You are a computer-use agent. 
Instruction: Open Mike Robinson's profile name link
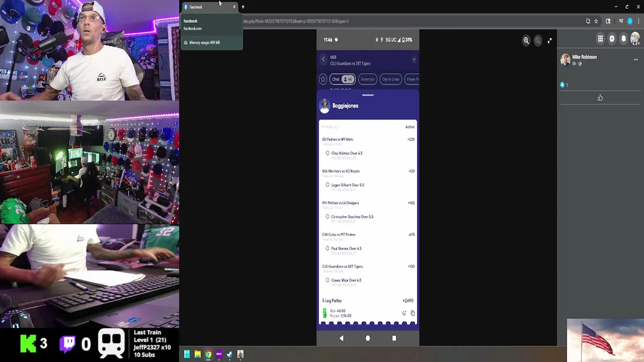[x=584, y=57]
